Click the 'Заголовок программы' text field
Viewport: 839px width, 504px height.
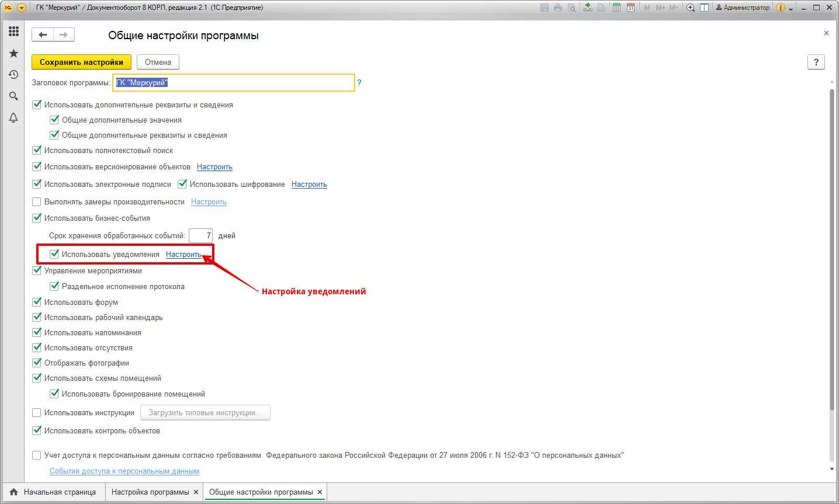pyautogui.click(x=234, y=83)
